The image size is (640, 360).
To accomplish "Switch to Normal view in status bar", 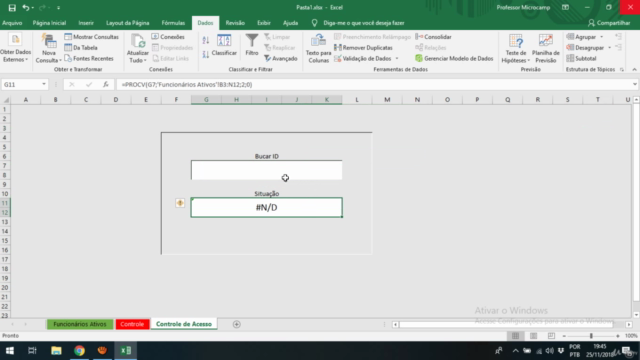I will coord(515,336).
